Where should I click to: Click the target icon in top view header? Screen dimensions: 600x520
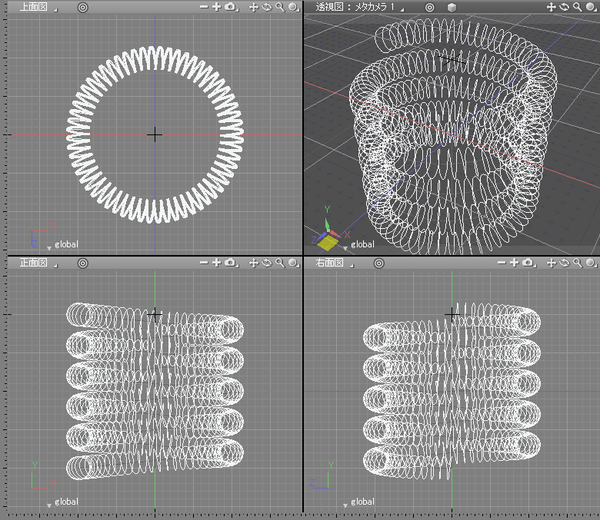coord(83,7)
